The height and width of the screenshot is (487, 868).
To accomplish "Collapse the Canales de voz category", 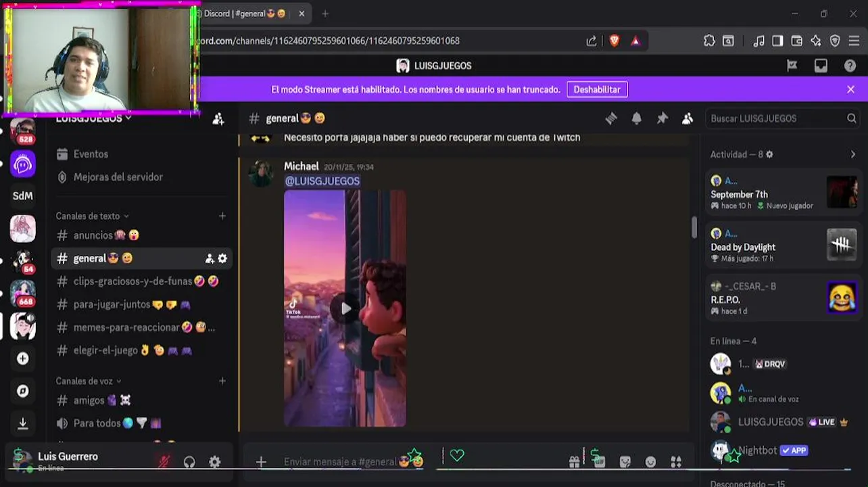I will click(x=89, y=381).
